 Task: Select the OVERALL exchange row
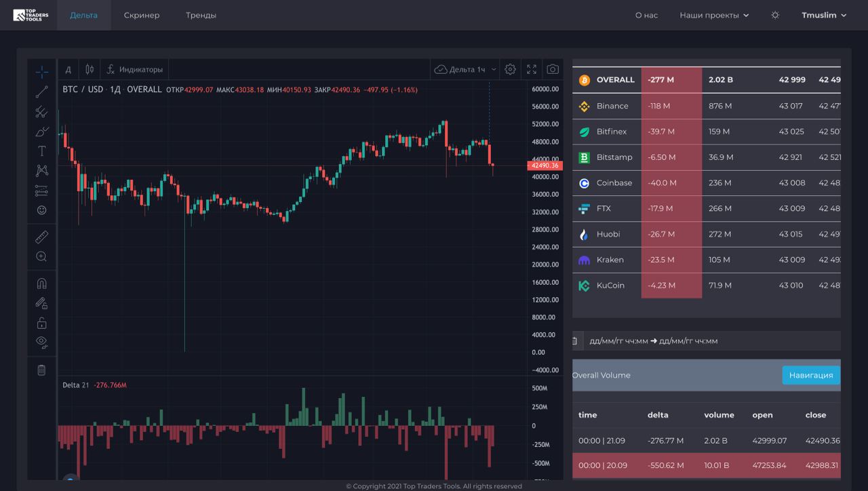[x=707, y=80]
